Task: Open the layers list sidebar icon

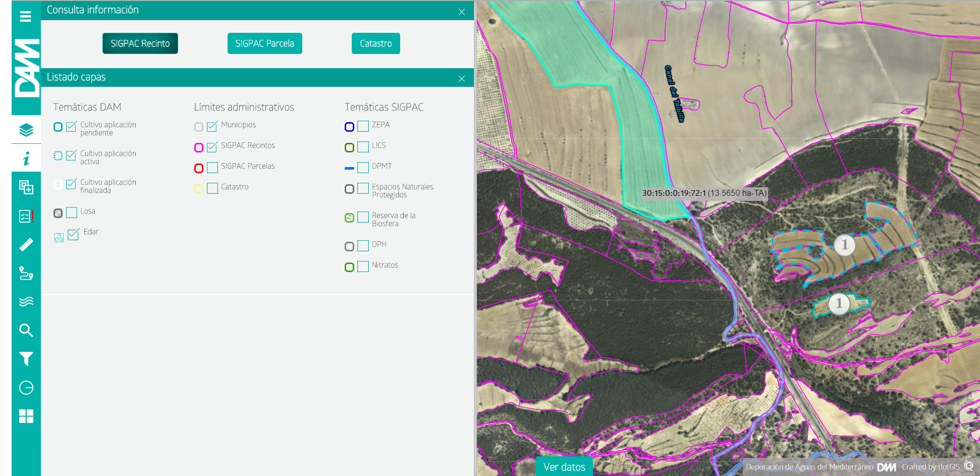Action: (26, 130)
